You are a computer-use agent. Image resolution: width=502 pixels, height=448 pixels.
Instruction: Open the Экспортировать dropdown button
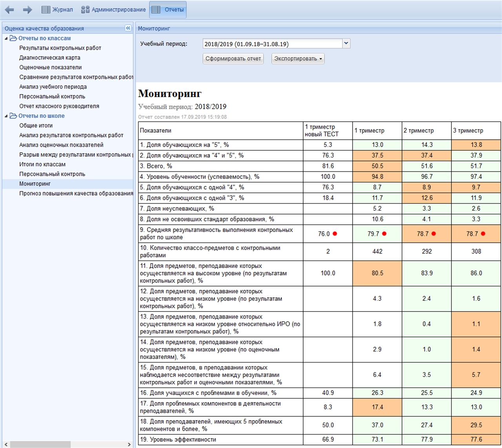(x=298, y=58)
